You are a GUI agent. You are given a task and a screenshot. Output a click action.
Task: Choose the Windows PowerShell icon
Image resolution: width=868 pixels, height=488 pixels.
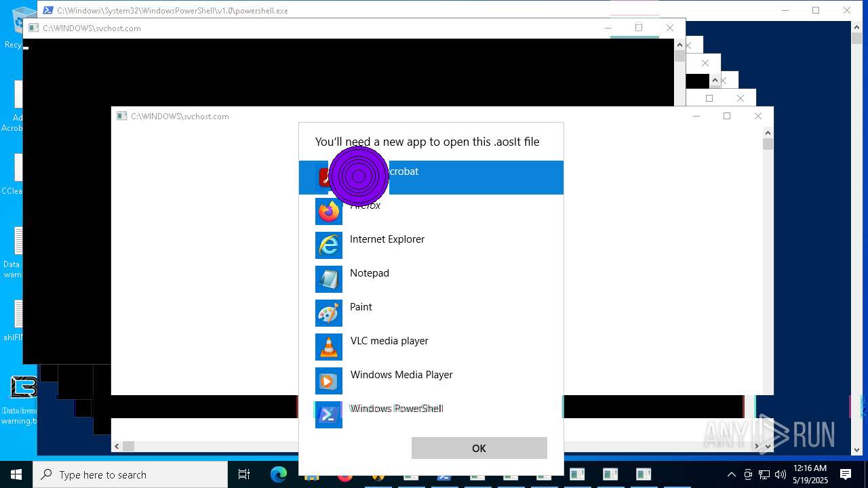coord(329,415)
